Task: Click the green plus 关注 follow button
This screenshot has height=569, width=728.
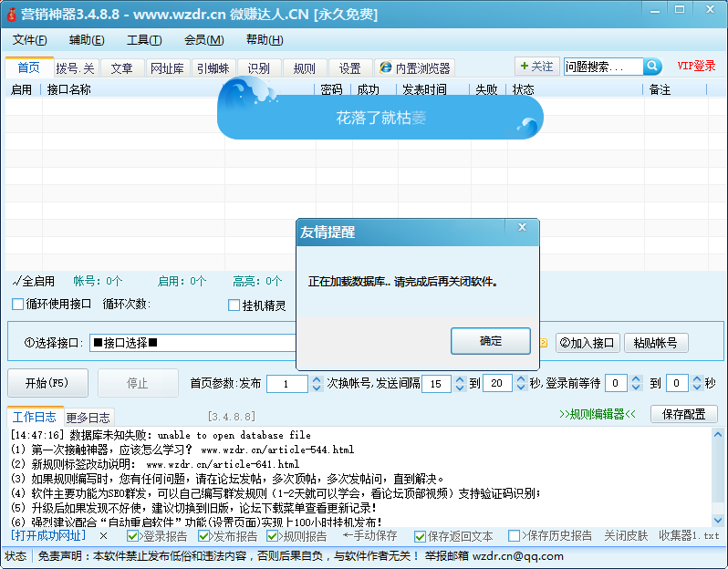Action: click(537, 67)
